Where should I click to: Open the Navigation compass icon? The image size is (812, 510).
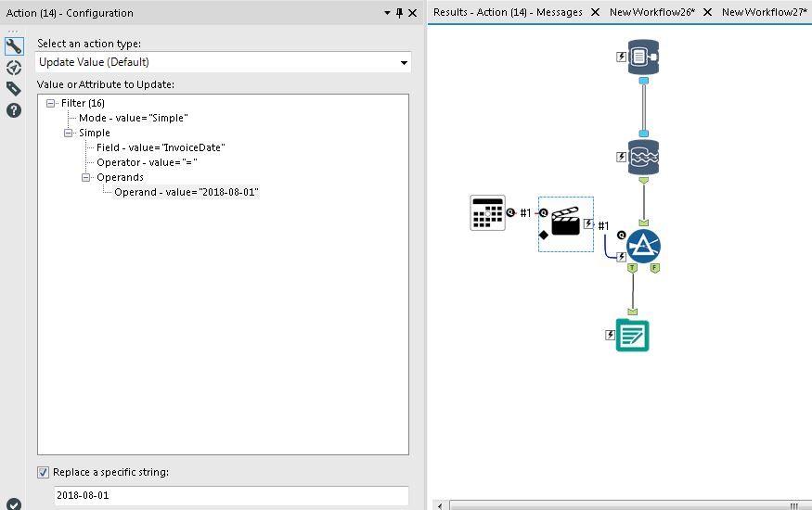(x=14, y=68)
